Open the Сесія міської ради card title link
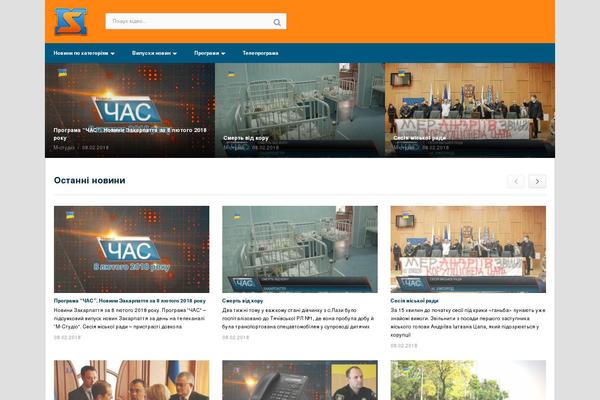Viewport: 600px width, 400px height. [x=414, y=301]
